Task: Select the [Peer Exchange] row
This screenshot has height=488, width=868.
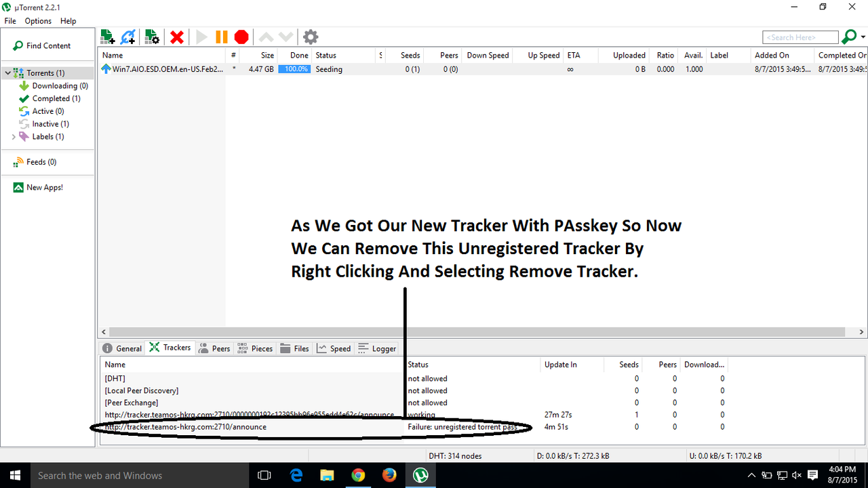Action: 414,403
